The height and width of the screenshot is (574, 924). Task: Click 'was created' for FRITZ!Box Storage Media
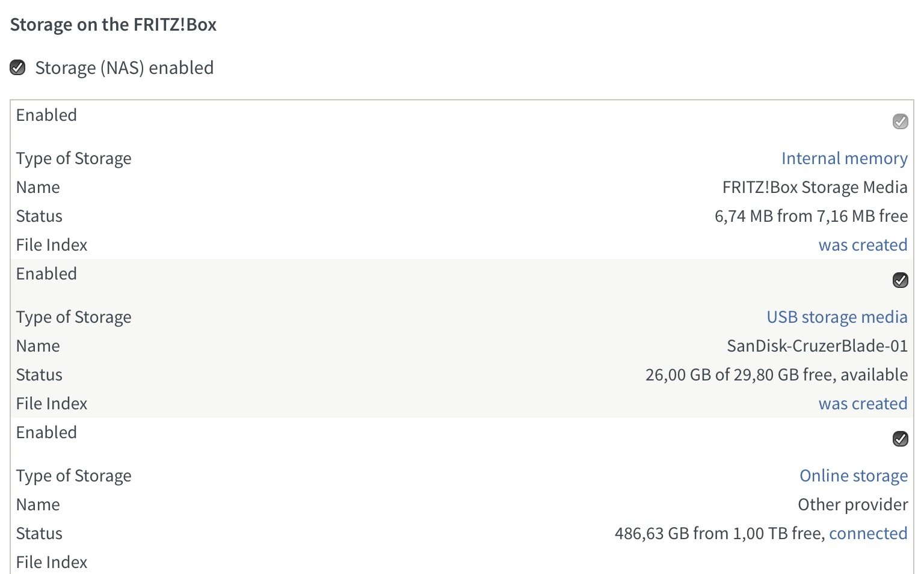coord(863,245)
